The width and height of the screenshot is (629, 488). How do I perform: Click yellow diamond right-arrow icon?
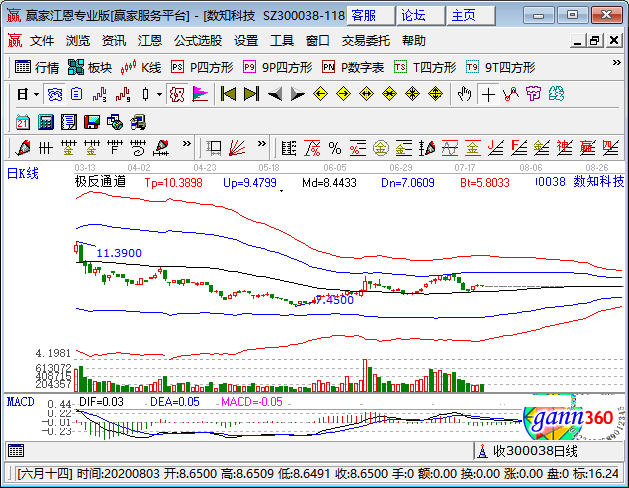(343, 94)
